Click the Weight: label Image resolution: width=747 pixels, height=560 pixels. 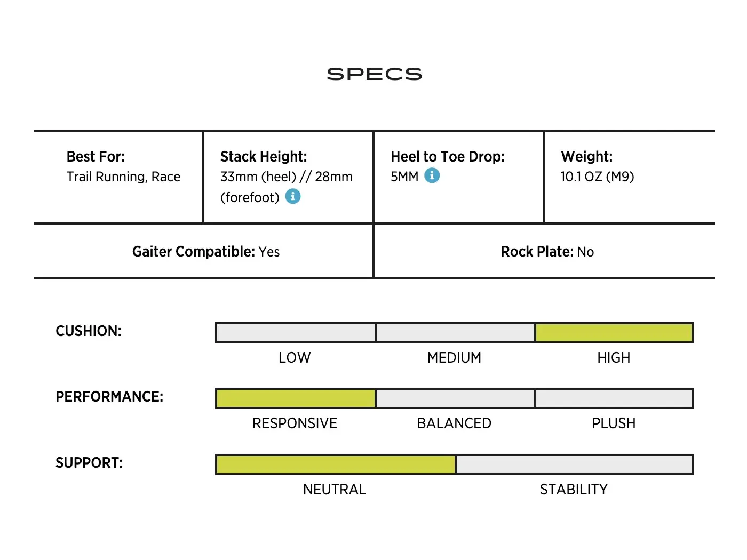coord(586,156)
